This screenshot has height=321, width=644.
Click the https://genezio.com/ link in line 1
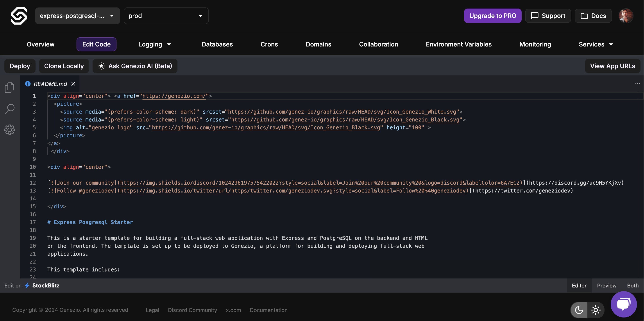point(174,96)
